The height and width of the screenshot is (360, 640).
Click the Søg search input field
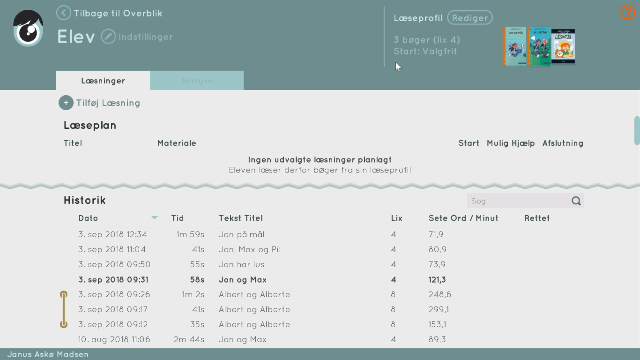[x=518, y=201]
